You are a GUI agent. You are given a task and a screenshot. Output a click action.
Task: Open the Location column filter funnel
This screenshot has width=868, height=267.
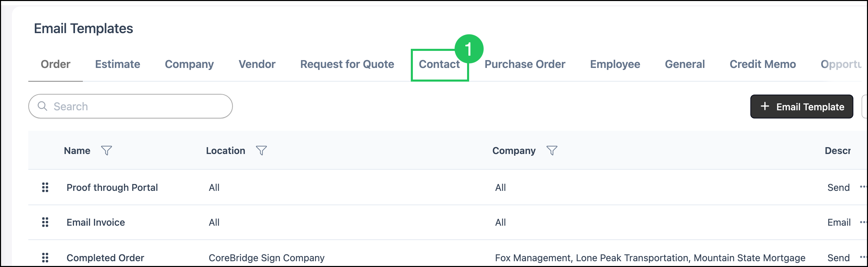click(261, 151)
